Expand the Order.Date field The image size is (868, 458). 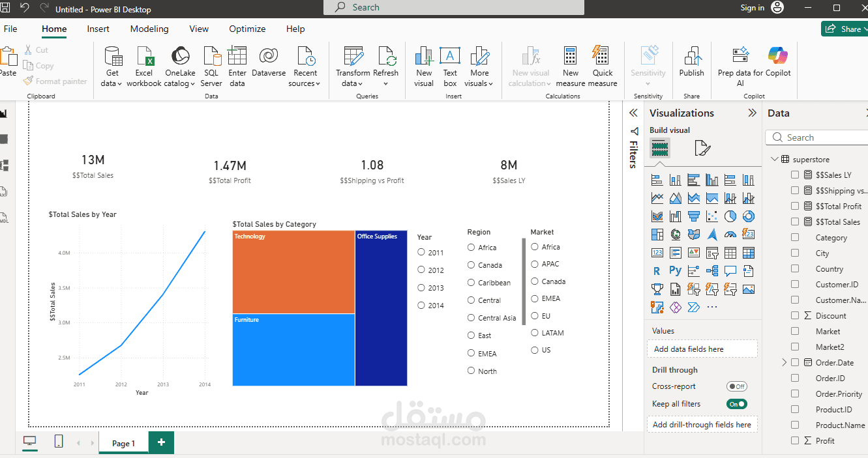[784, 362]
